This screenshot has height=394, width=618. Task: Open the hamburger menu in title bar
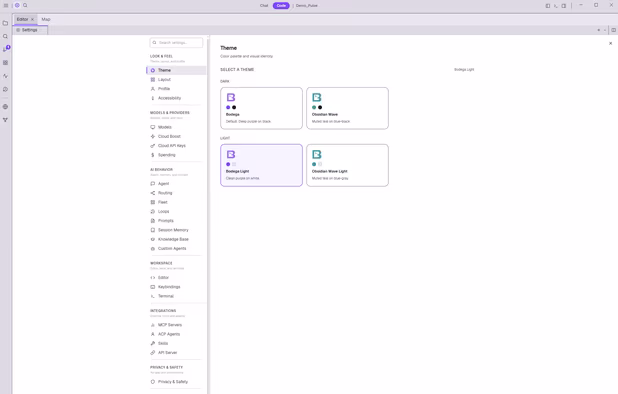(6, 6)
